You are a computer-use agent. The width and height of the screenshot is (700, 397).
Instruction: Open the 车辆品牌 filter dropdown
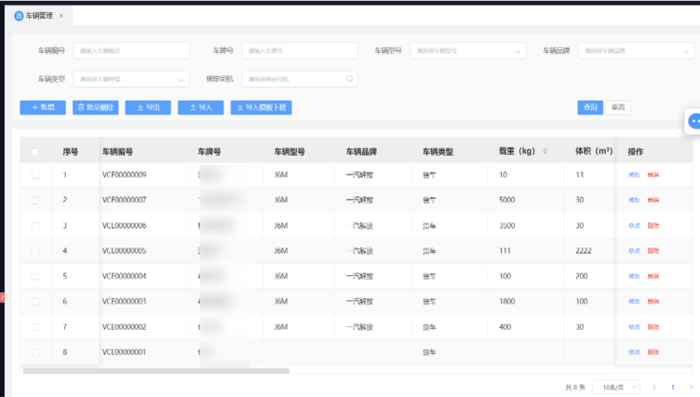[x=636, y=51]
